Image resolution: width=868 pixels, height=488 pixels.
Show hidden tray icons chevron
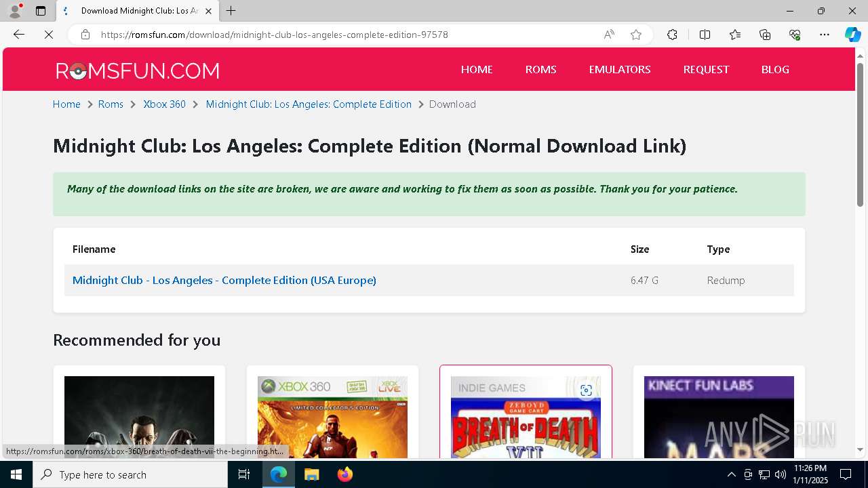tap(731, 474)
